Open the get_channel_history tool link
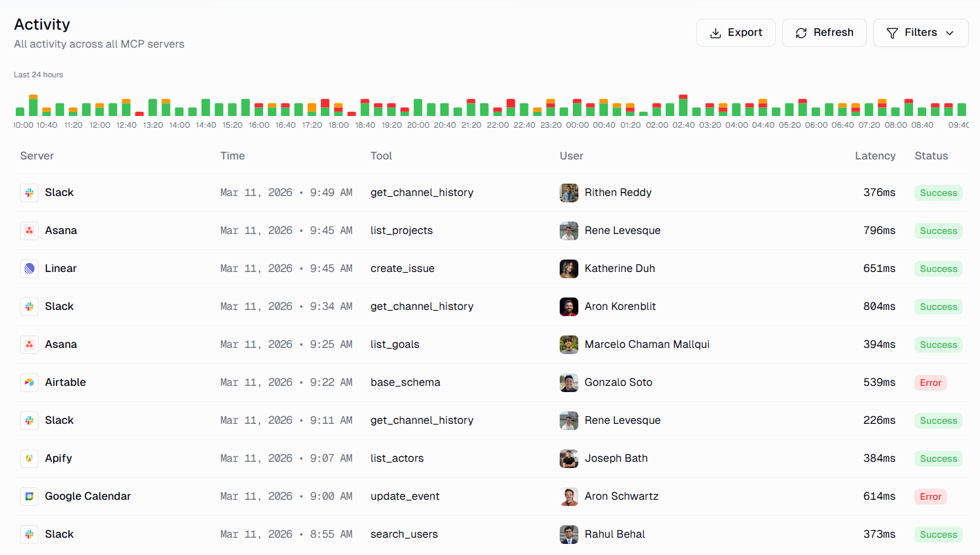The image size is (980, 555). [422, 192]
